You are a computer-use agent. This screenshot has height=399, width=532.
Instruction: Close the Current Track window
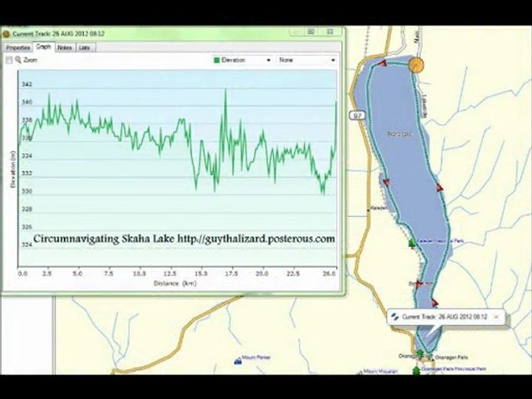click(330, 32)
